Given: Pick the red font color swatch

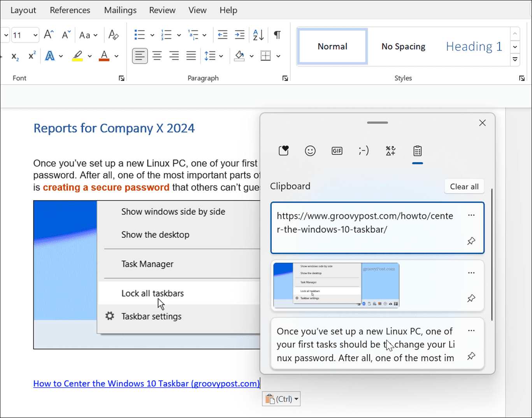Looking at the screenshot, I should point(104,56).
